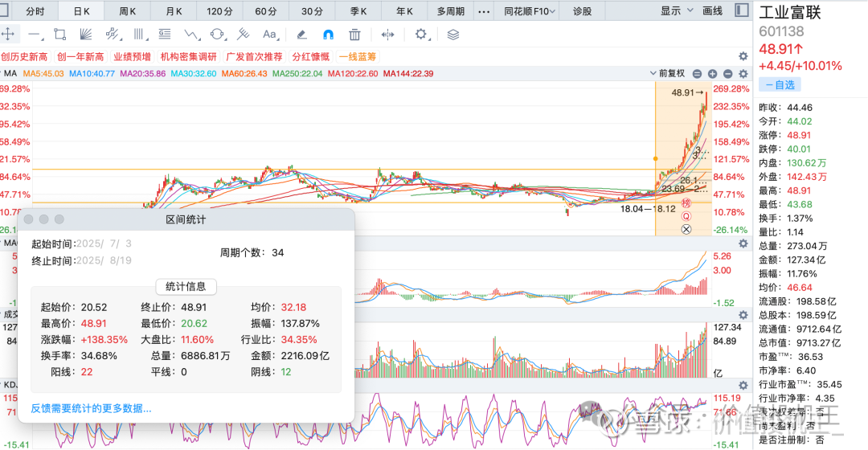The width and height of the screenshot is (868, 450).
Task: Select the rectangle drawing tool
Action: click(59, 35)
